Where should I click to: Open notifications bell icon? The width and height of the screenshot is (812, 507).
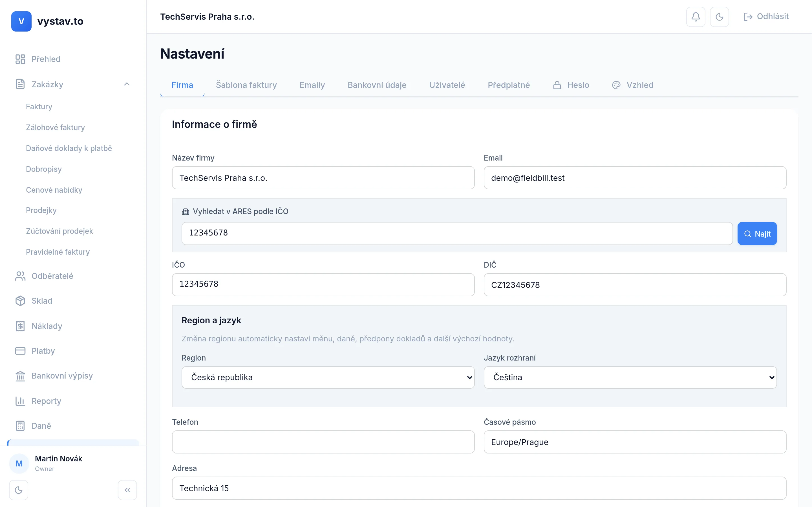point(696,17)
